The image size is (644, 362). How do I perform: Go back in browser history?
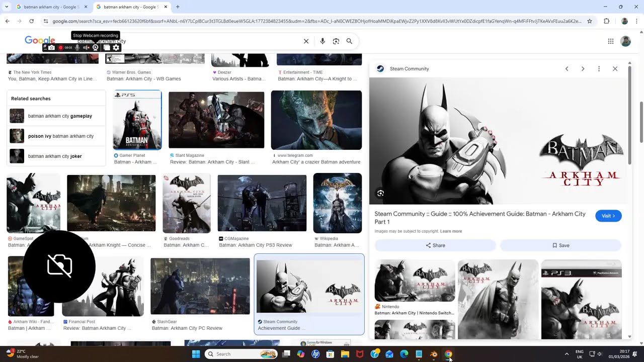pyautogui.click(x=7, y=21)
